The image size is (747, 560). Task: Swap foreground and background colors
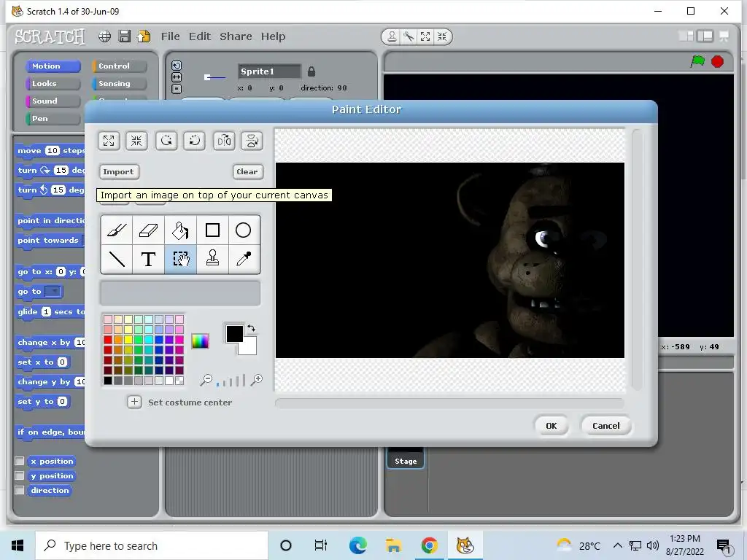pos(252,328)
